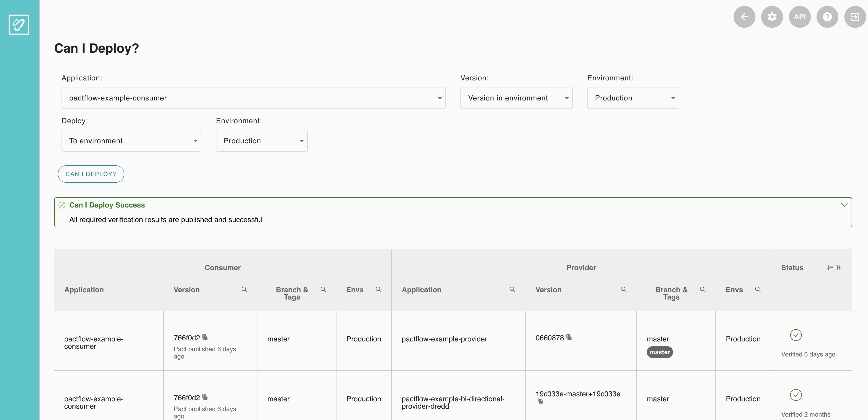Click the master tag badge
Image resolution: width=868 pixels, height=420 pixels.
point(660,352)
